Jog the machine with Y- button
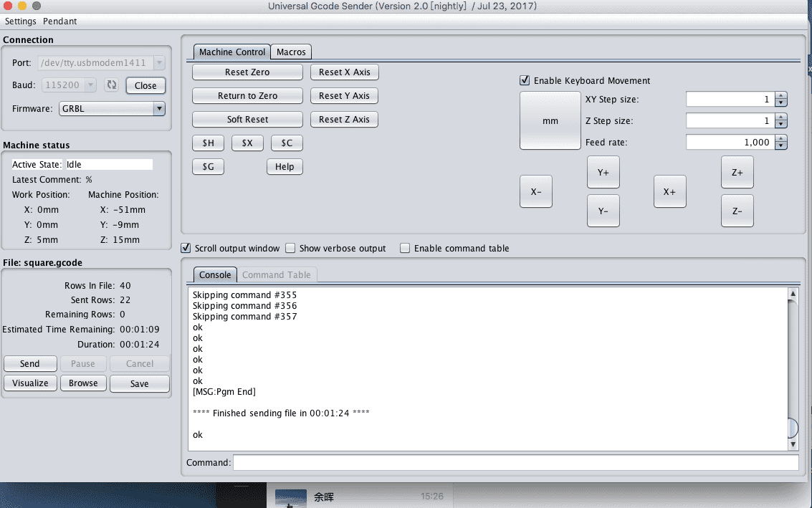The width and height of the screenshot is (812, 508). [603, 211]
